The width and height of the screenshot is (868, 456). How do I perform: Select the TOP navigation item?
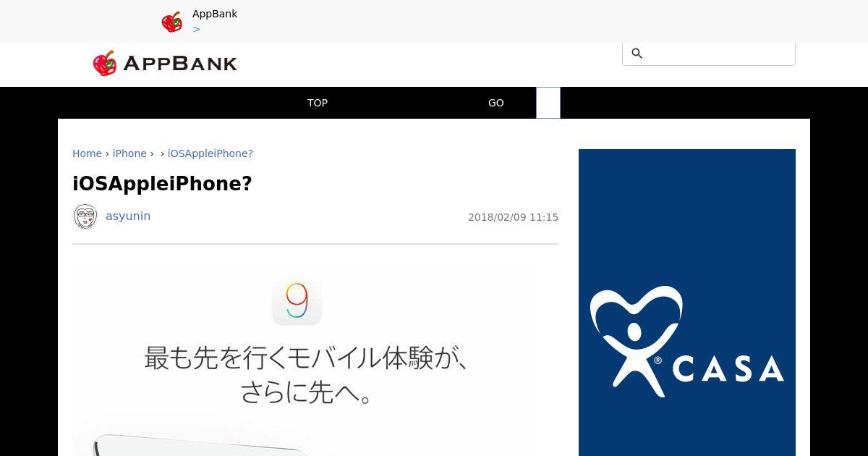pyautogui.click(x=318, y=103)
